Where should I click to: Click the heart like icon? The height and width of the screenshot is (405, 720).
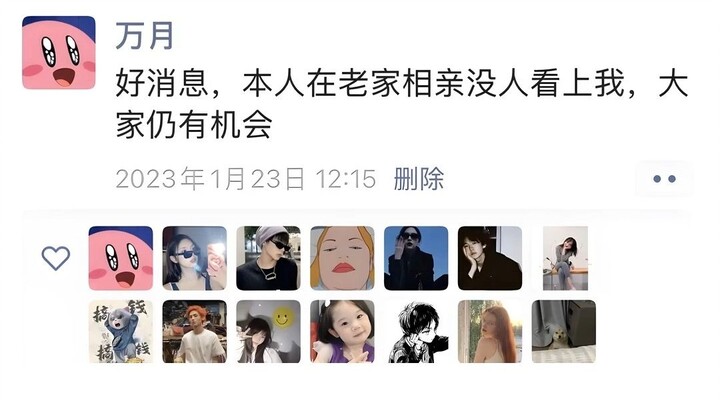56,258
